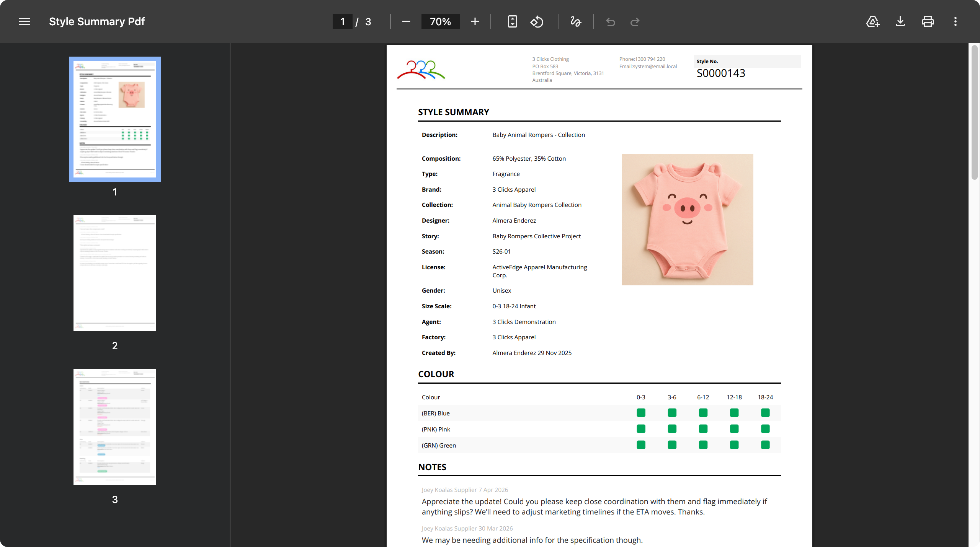This screenshot has height=547, width=980.
Task: Click total page count '3' in toolbar
Action: [368, 22]
